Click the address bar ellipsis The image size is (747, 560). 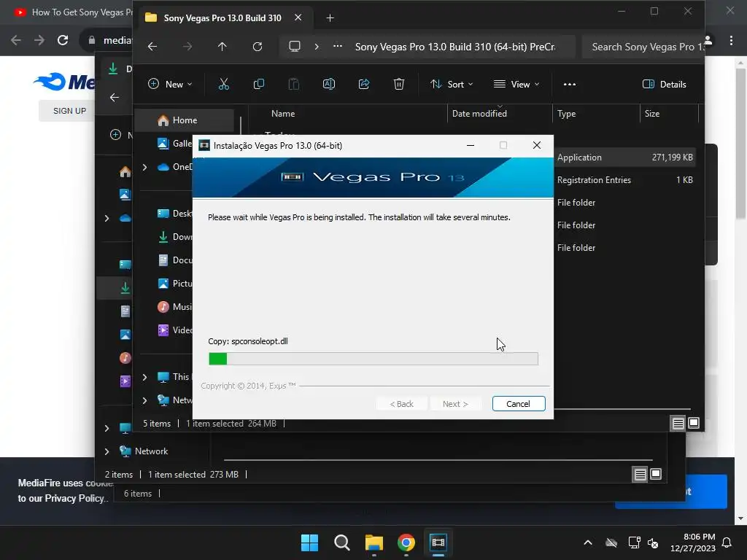click(337, 47)
